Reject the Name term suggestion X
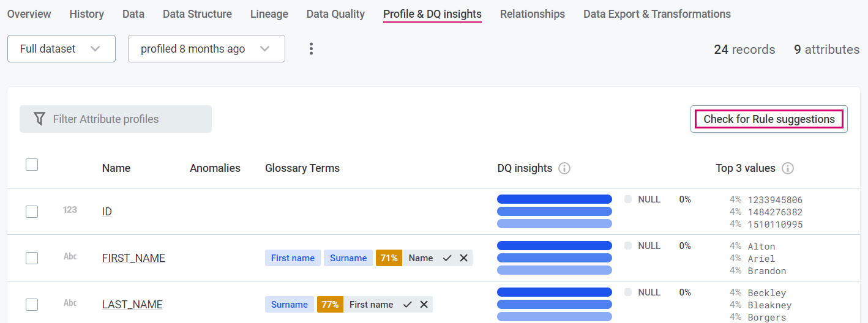 463,258
